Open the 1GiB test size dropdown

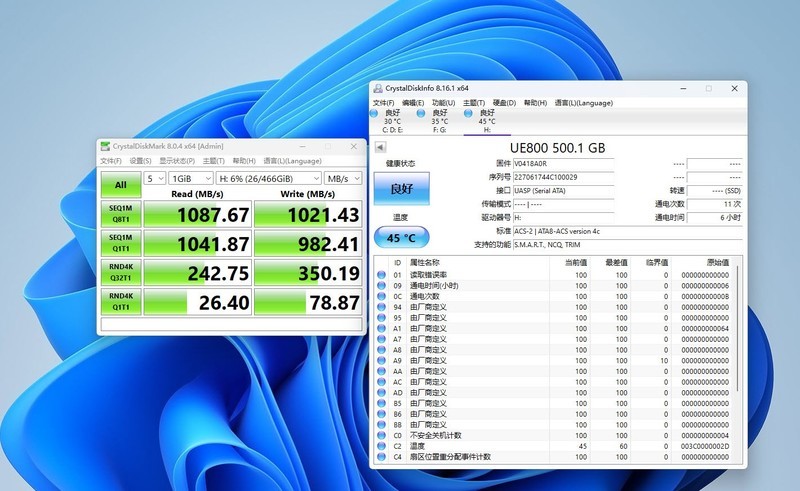click(189, 178)
